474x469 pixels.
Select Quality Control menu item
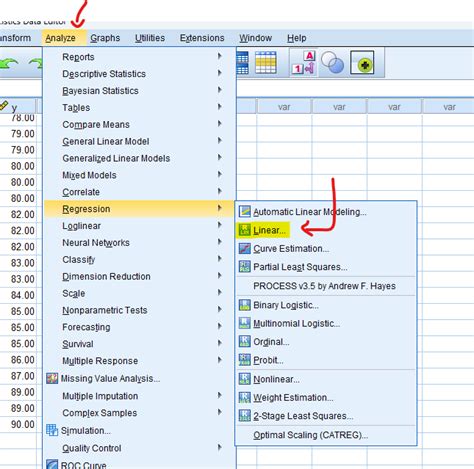pos(139,448)
